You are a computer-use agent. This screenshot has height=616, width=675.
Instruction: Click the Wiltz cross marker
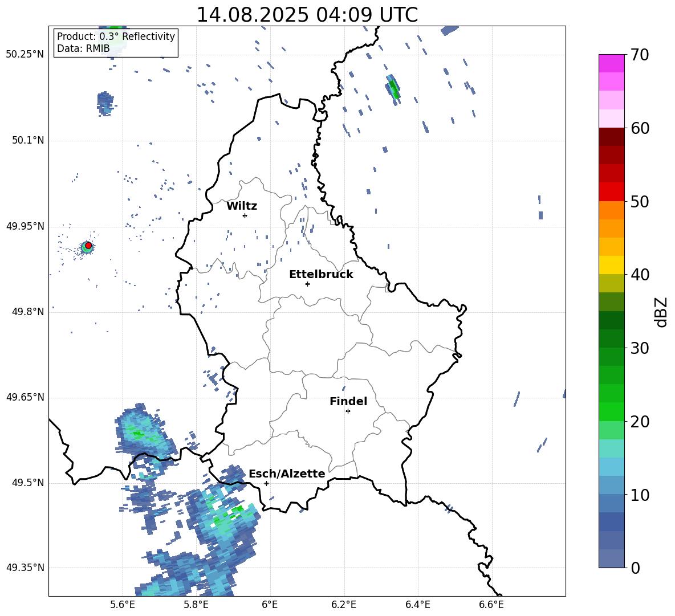pyautogui.click(x=245, y=215)
